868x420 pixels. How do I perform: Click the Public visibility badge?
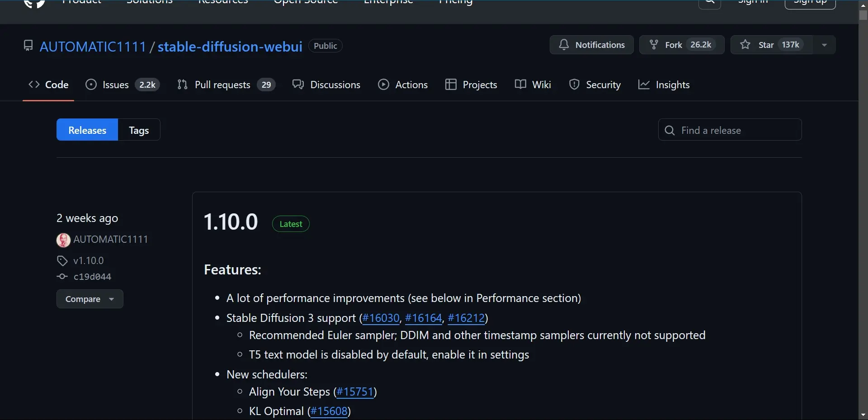point(325,46)
